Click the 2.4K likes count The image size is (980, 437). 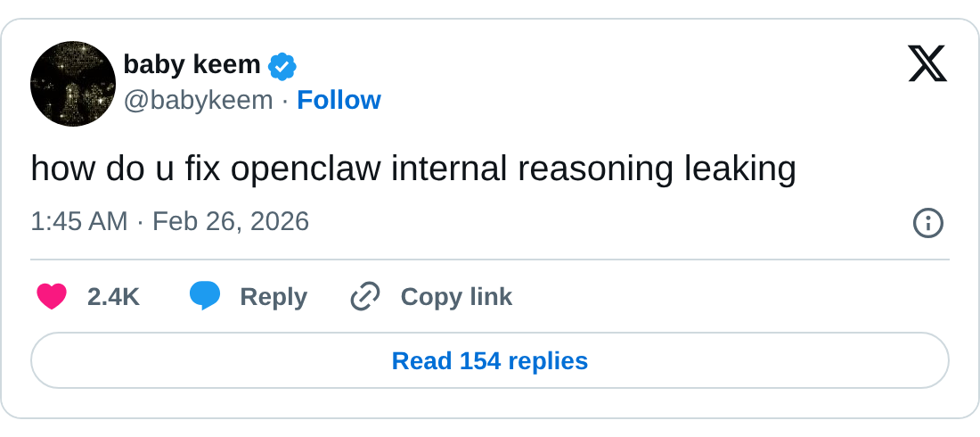[113, 297]
